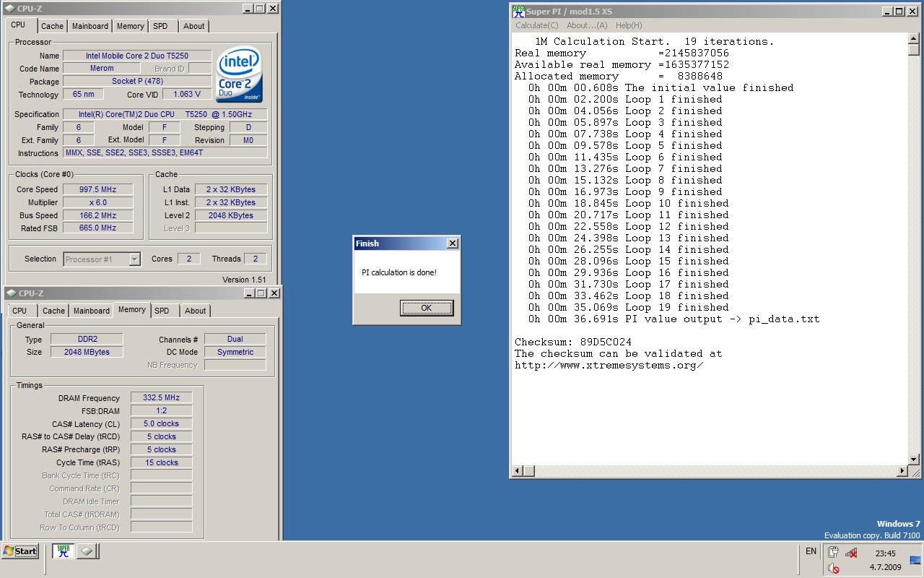This screenshot has height=578, width=924.
Task: Click Rated FSB value 665.0 MHz
Action: click(x=97, y=228)
